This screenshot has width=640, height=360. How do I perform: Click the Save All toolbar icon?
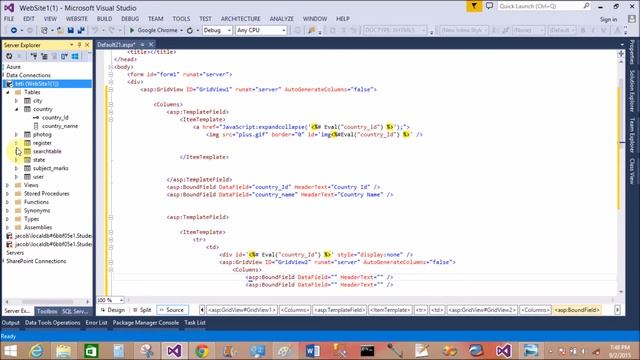(81, 30)
